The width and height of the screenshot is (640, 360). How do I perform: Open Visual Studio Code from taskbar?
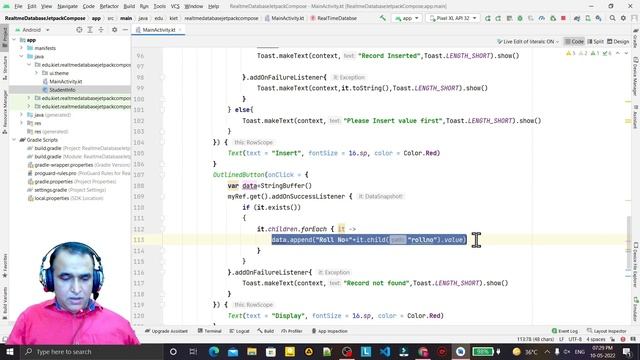384,351
